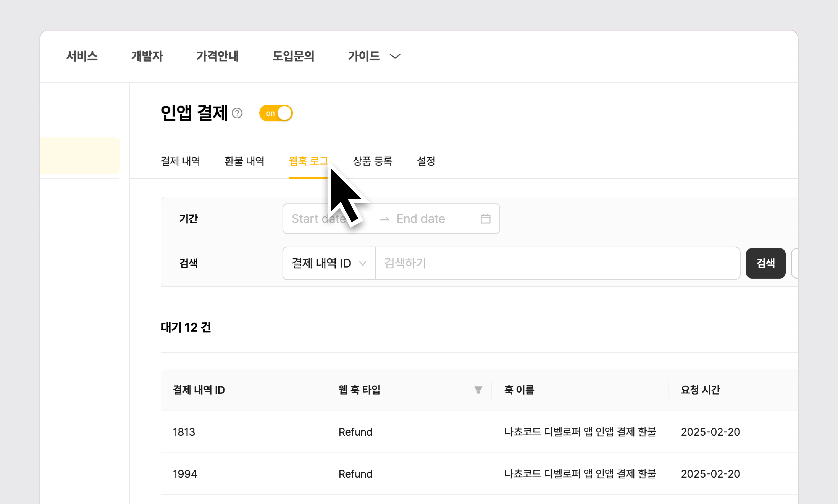The height and width of the screenshot is (504, 838).
Task: Select the 웹훅 로그 tab
Action: [x=308, y=161]
